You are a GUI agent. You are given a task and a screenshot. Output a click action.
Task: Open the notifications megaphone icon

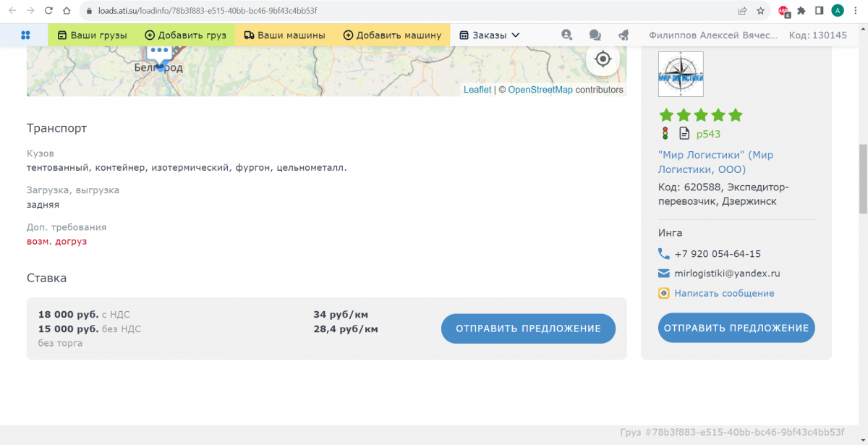pos(624,35)
